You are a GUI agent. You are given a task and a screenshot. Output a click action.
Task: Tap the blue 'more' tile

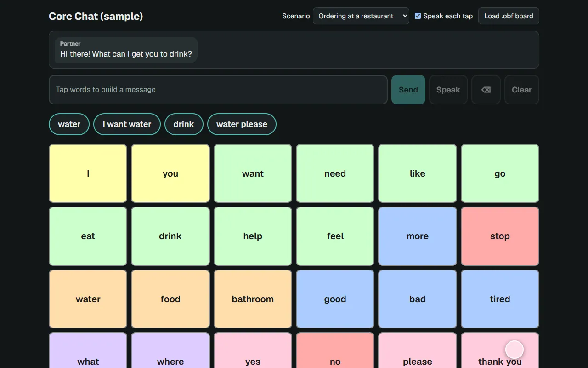click(418, 236)
